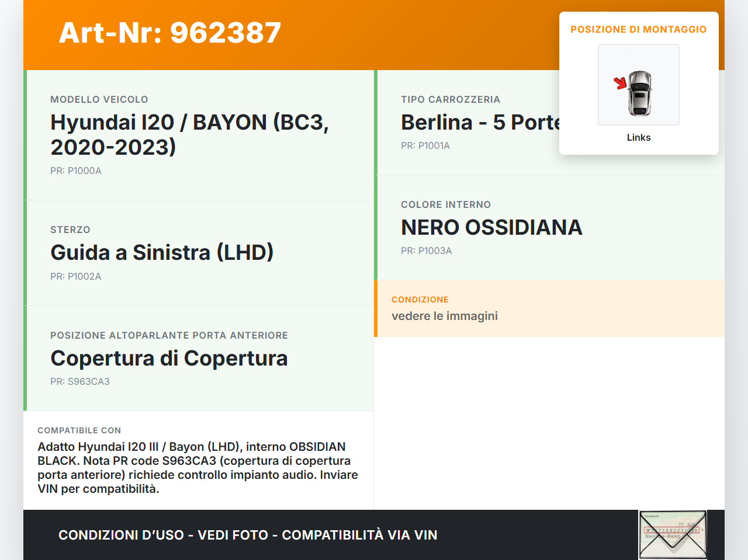Click the 'TIPO CARROZZERIA' label
The image size is (748, 560).
pos(451,99)
